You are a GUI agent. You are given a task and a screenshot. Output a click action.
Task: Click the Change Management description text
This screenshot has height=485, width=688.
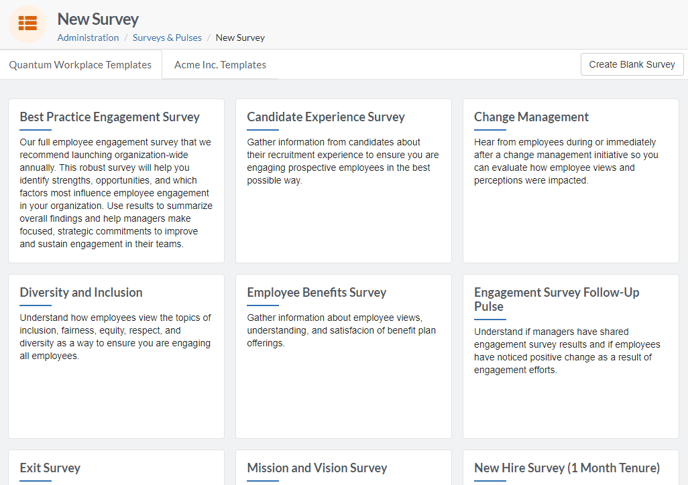point(566,161)
